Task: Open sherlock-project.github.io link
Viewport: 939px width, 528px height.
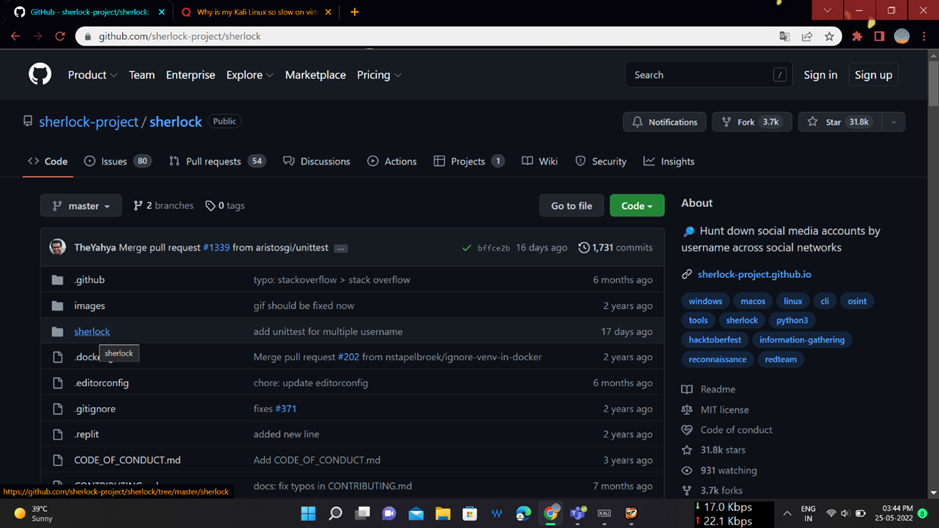Action: (754, 274)
